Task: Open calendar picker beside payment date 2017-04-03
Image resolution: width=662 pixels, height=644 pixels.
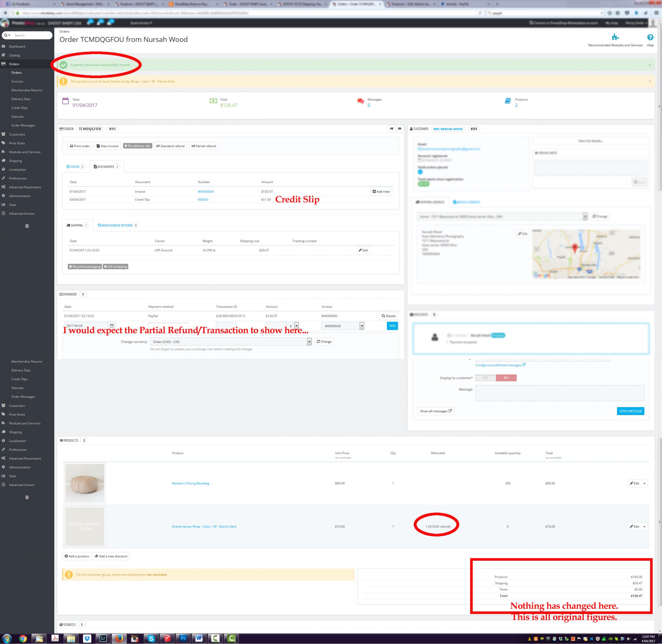Action: click(x=112, y=326)
